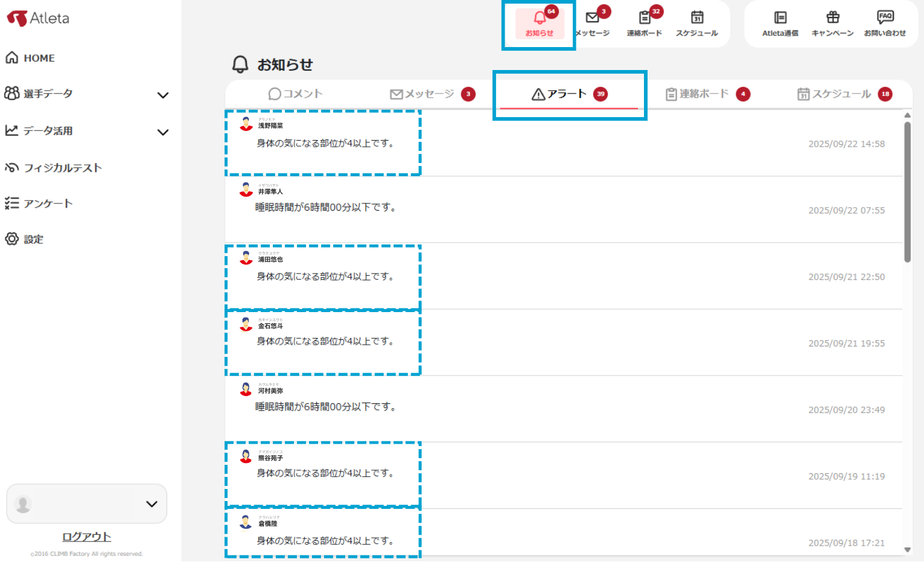Viewport: 924px width, 562px height.
Task: Switch to the メッセージ tab in notifications
Action: 431,94
